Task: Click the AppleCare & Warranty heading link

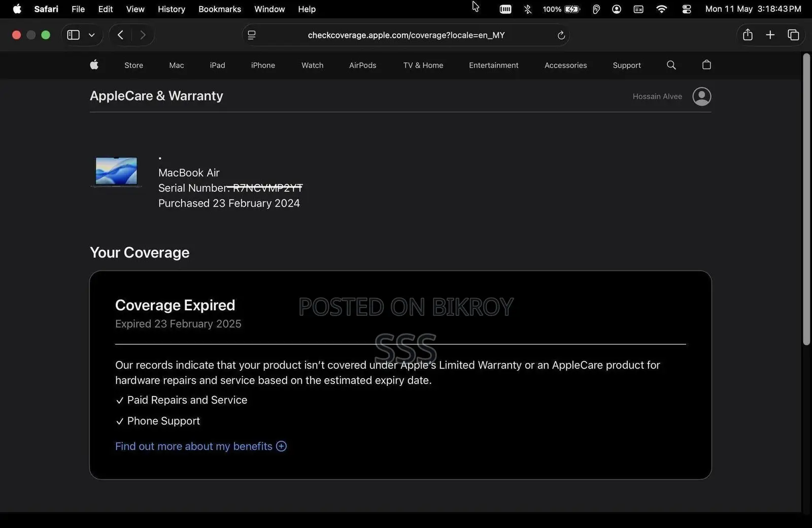Action: [x=156, y=96]
